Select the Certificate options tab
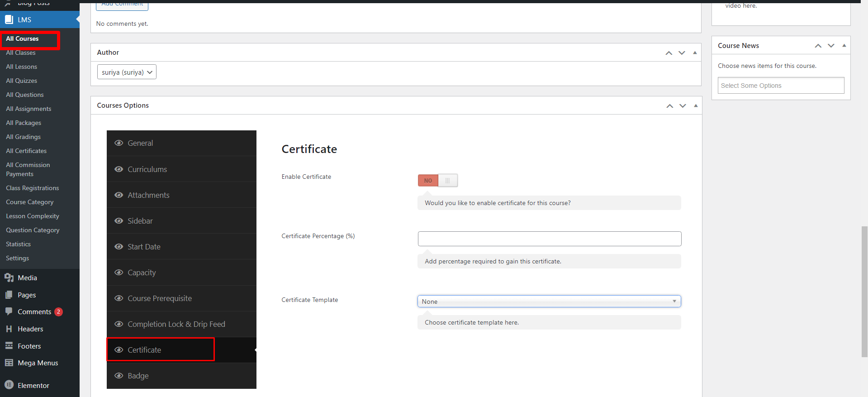This screenshot has width=868, height=397. 181,350
